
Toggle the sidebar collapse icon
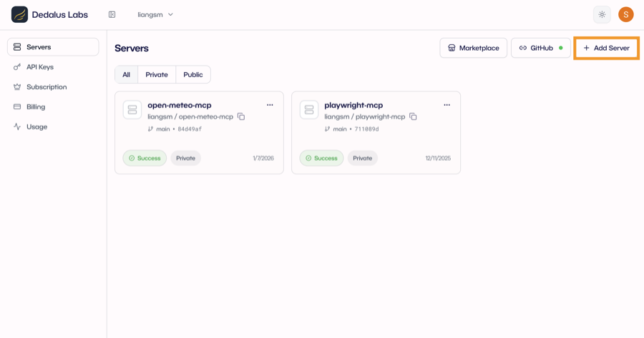[112, 14]
